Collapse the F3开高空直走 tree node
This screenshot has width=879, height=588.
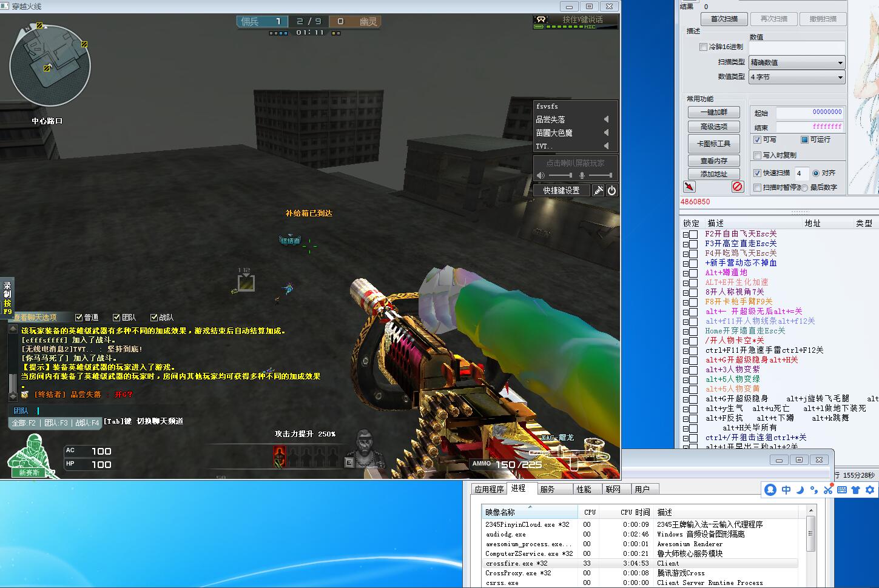point(685,244)
